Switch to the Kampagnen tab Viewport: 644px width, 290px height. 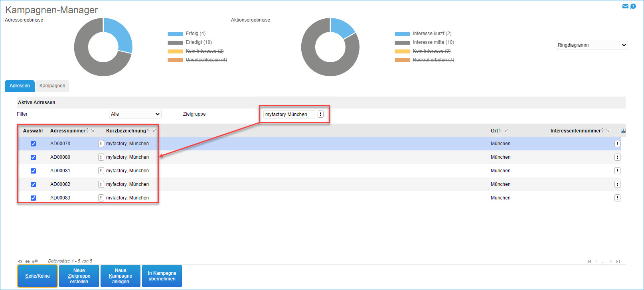(52, 86)
